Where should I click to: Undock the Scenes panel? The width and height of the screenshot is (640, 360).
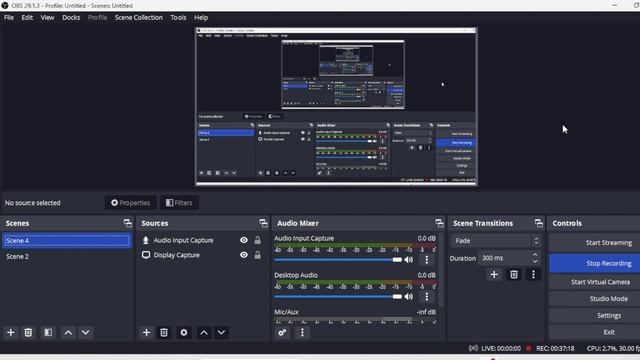(x=127, y=223)
